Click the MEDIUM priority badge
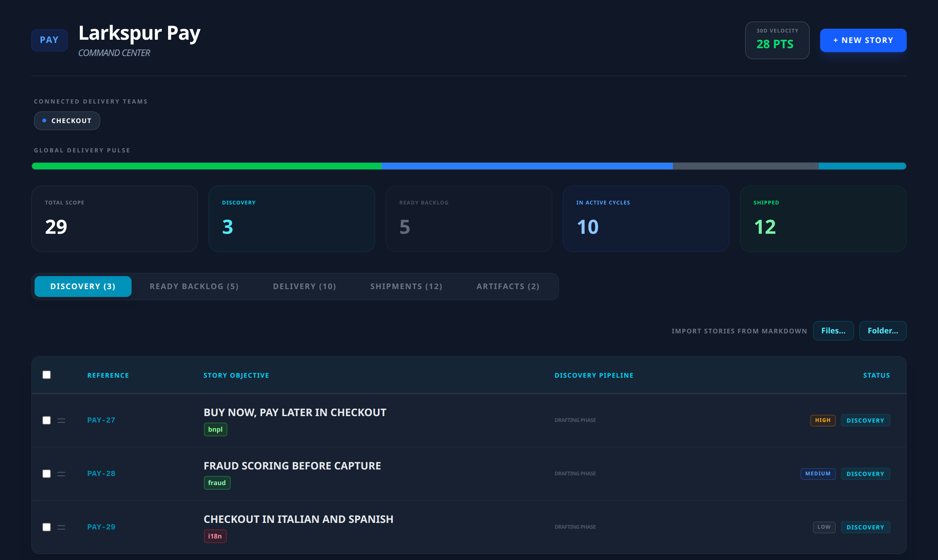 [x=818, y=474]
